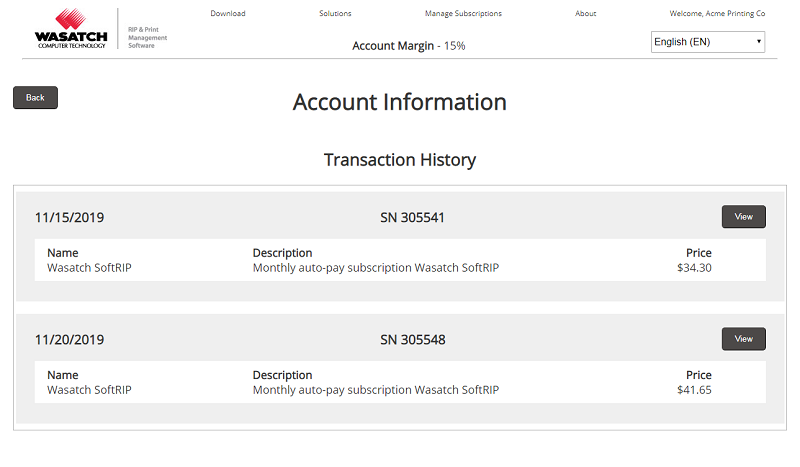Go to Manage Subscriptions
This screenshot has height=467, width=800.
[463, 13]
